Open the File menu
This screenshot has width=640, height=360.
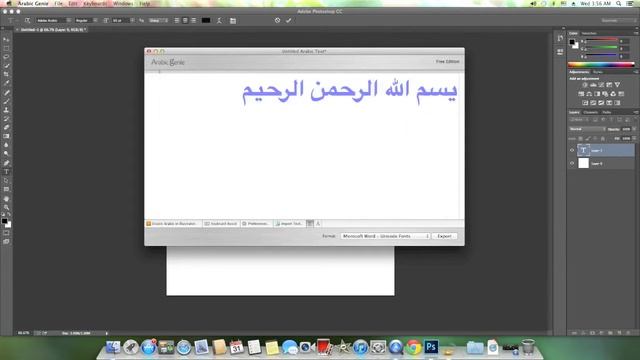pyautogui.click(x=58, y=3)
